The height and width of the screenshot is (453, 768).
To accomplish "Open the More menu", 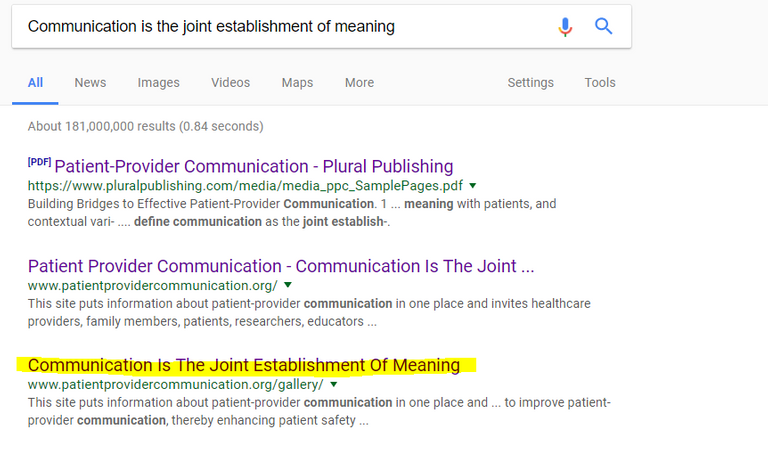I will [x=359, y=83].
